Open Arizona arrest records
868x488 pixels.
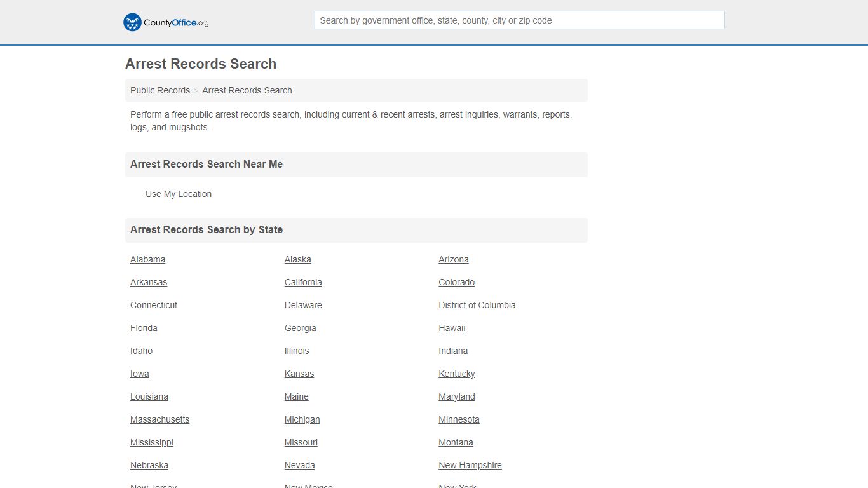[454, 259]
